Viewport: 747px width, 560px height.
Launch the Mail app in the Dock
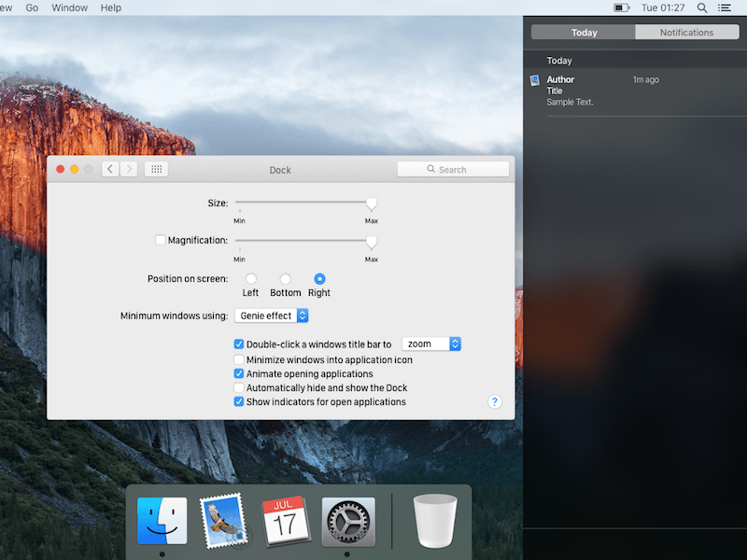pyautogui.click(x=221, y=521)
